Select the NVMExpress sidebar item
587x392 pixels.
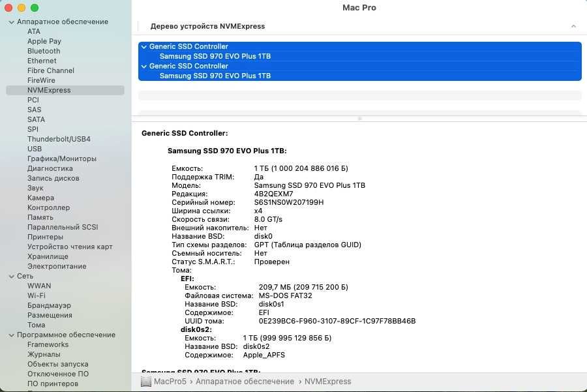(x=65, y=90)
